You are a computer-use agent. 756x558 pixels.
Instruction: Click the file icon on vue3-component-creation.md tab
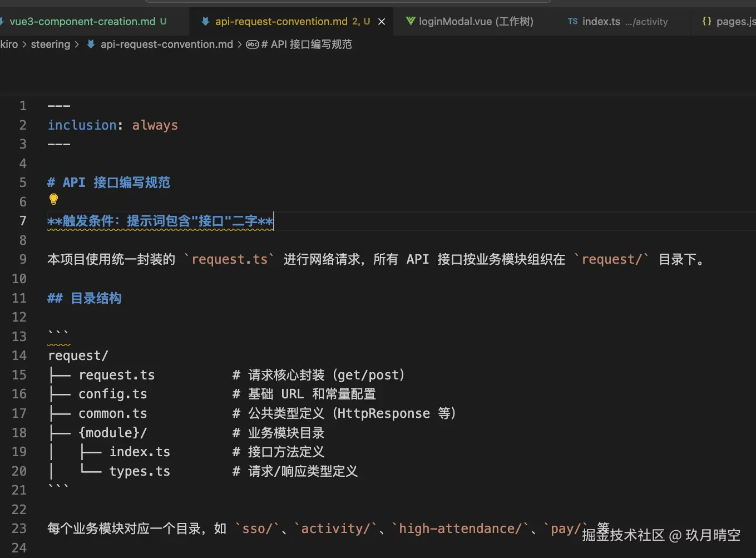point(3,21)
